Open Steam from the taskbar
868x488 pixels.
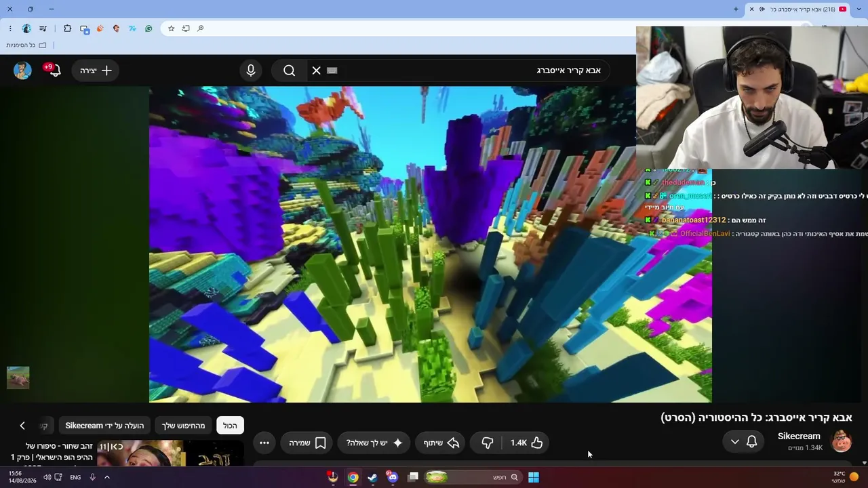pos(372,477)
